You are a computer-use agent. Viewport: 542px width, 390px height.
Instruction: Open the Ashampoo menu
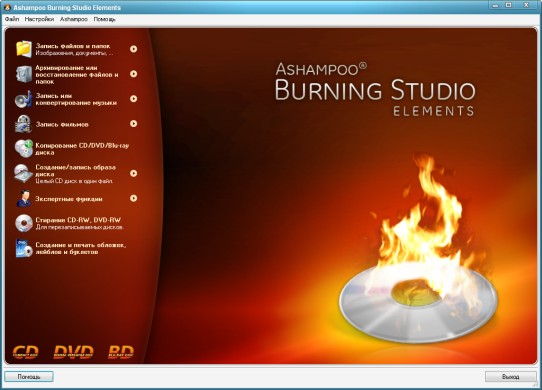pos(74,19)
